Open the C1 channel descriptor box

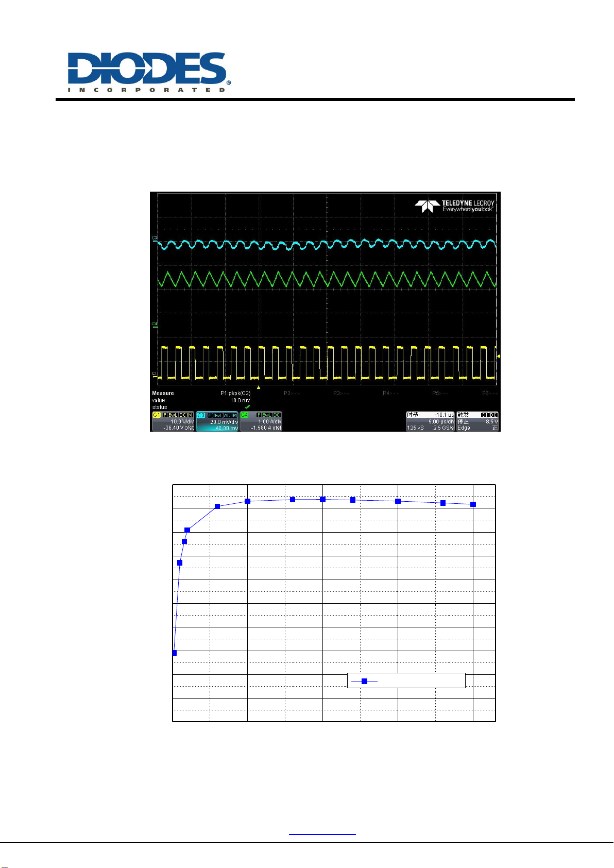(x=173, y=421)
